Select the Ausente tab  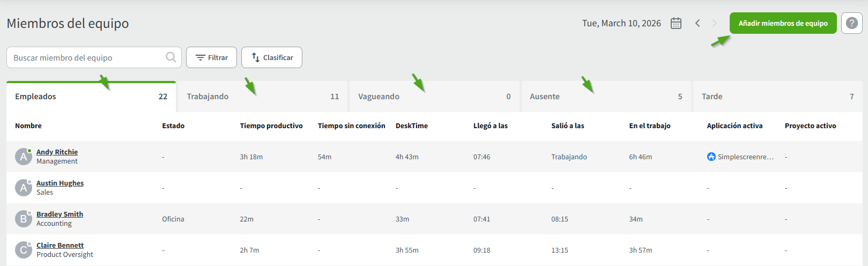605,97
